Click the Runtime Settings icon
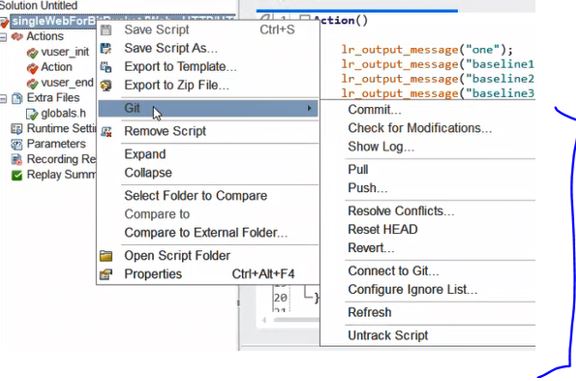576x381 pixels. (x=17, y=129)
